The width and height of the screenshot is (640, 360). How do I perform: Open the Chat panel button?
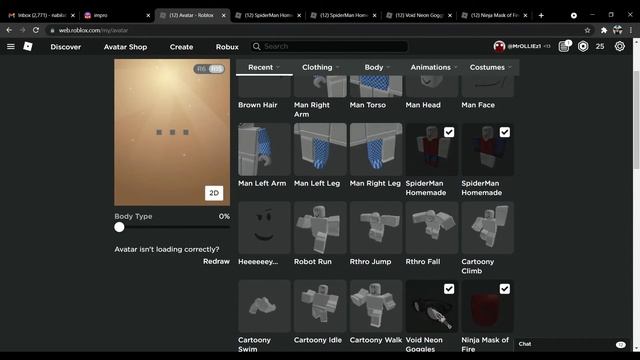tap(572, 344)
